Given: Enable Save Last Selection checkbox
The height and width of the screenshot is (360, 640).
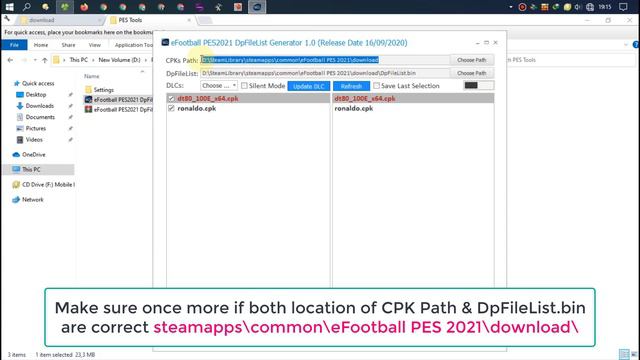Looking at the screenshot, I should [376, 86].
